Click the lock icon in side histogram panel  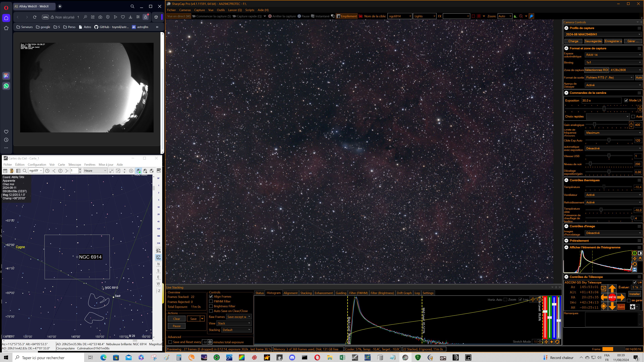tap(640, 259)
